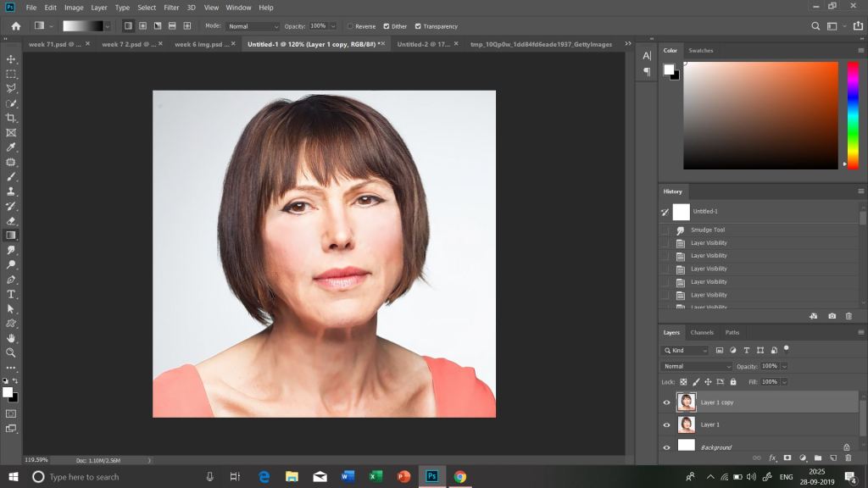Open the layer blend mode dropdown
Viewport: 868px width, 488px height.
(696, 366)
